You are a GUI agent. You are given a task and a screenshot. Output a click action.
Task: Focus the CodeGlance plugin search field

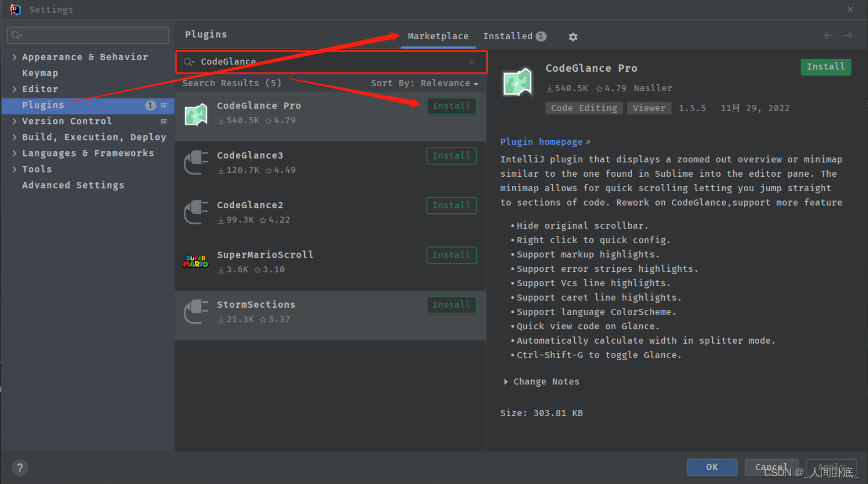(331, 62)
